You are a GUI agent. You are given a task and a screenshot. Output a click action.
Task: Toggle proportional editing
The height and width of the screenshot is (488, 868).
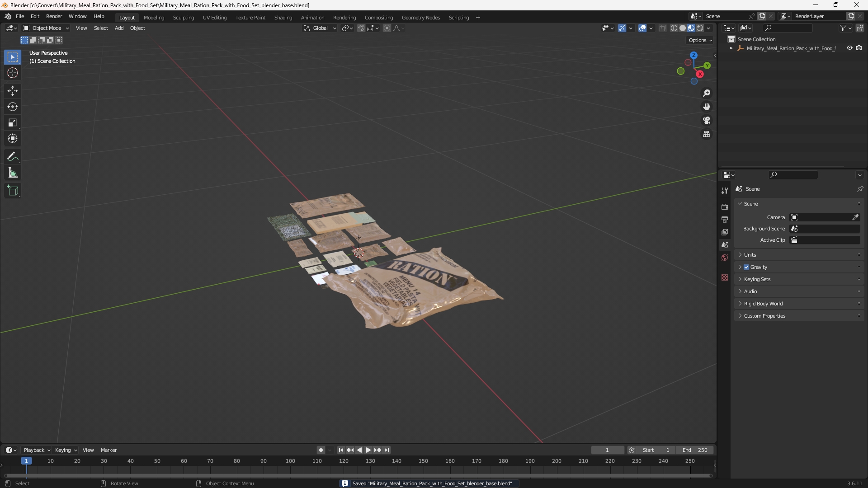[387, 28]
